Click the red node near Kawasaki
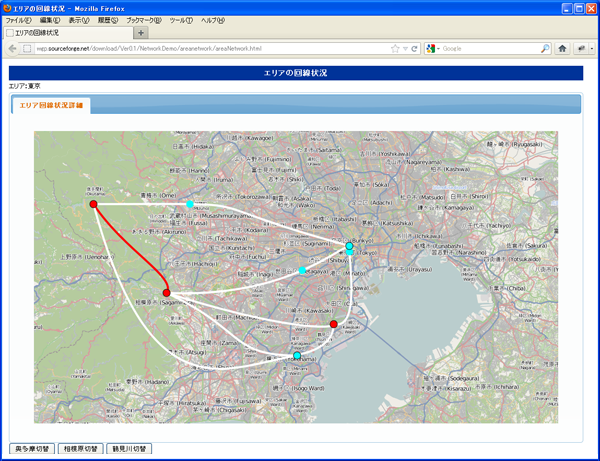 333,324
